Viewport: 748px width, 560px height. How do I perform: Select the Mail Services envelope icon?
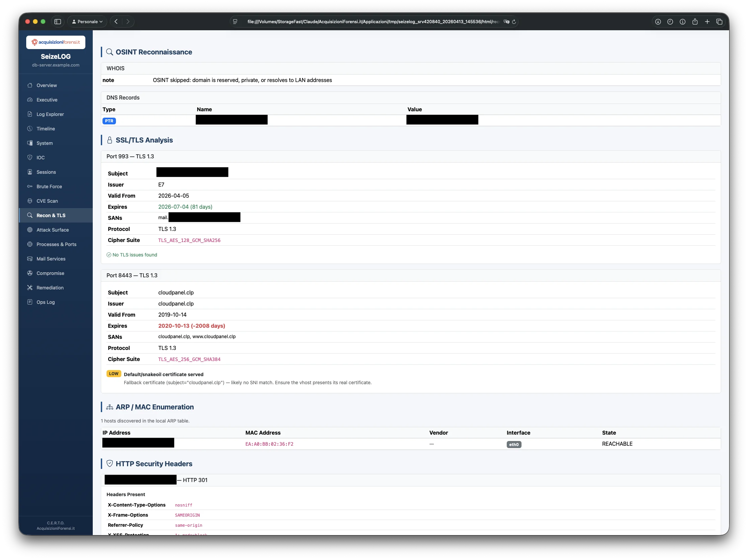(30, 259)
